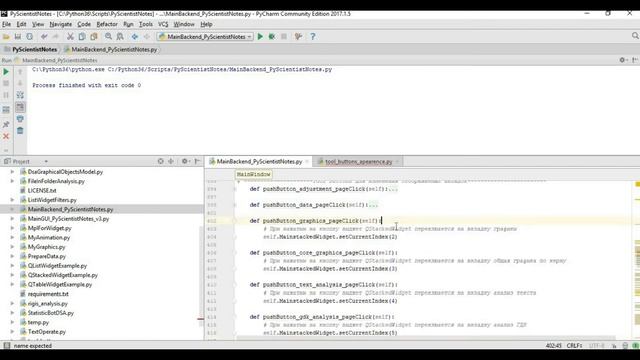Toggle tool window quick access in the status bar corner
Viewport: 640px width, 360px height.
7,345
